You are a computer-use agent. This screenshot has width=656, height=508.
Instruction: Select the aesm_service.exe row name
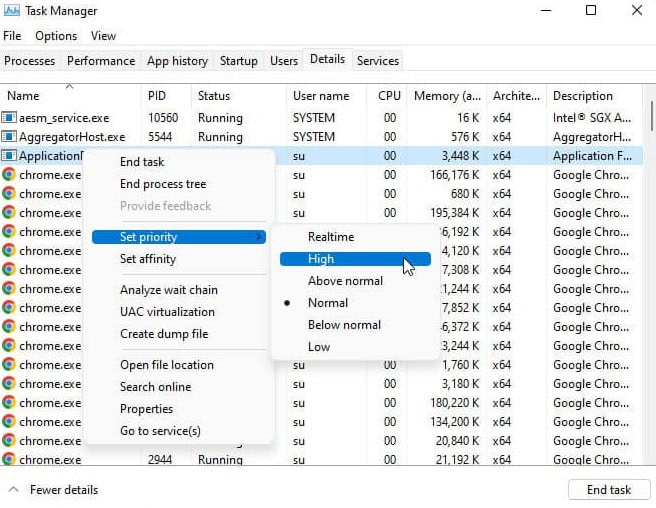pyautogui.click(x=64, y=118)
